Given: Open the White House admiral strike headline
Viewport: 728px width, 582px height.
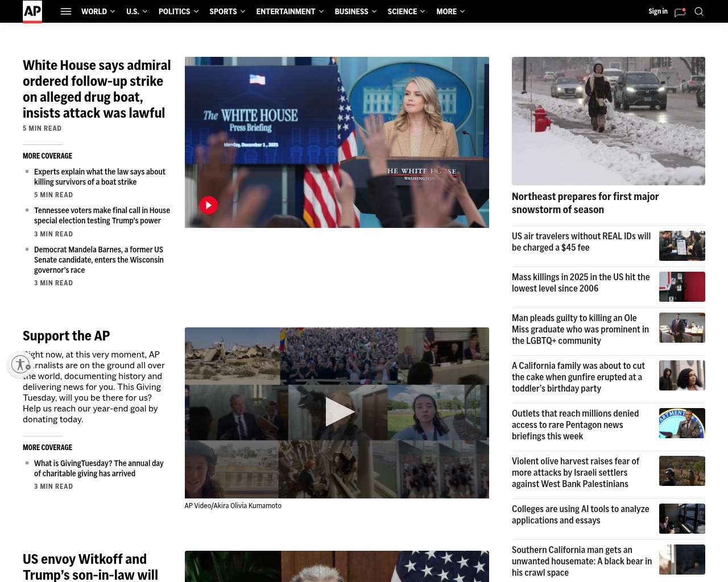Looking at the screenshot, I should (97, 89).
